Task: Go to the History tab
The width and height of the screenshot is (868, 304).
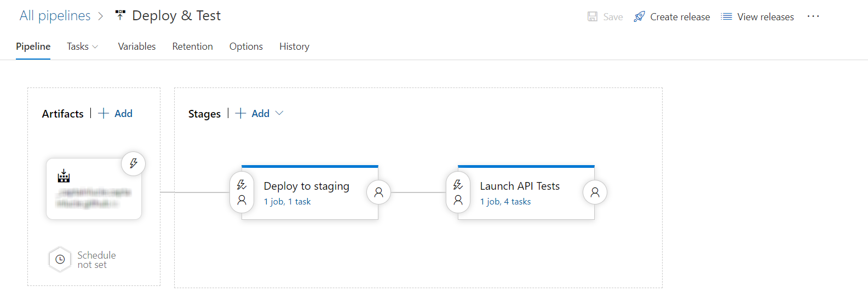Action: (294, 46)
